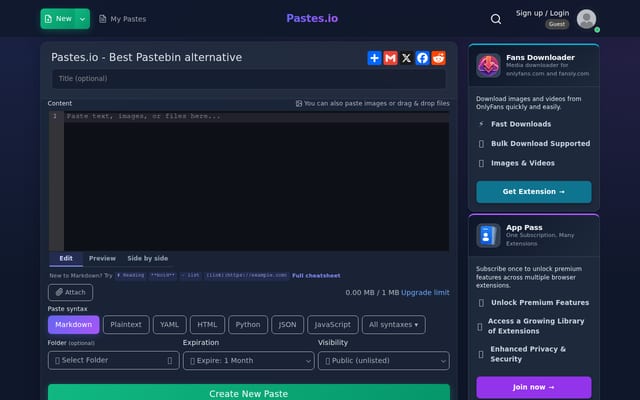This screenshot has height=400, width=640.
Task: Select Python paste syntax
Action: 248,325
